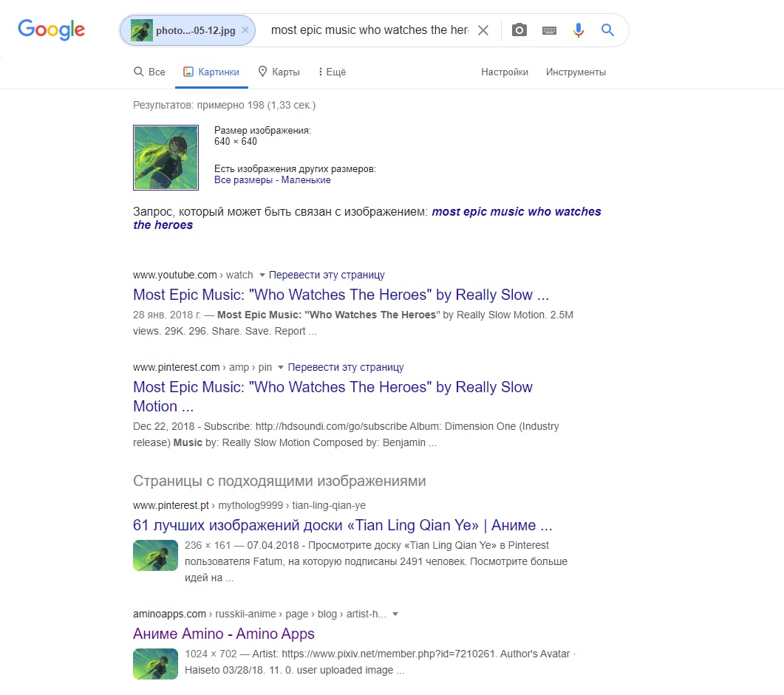Open search by image camera icon
Image resolution: width=784 pixels, height=695 pixels.
point(519,30)
